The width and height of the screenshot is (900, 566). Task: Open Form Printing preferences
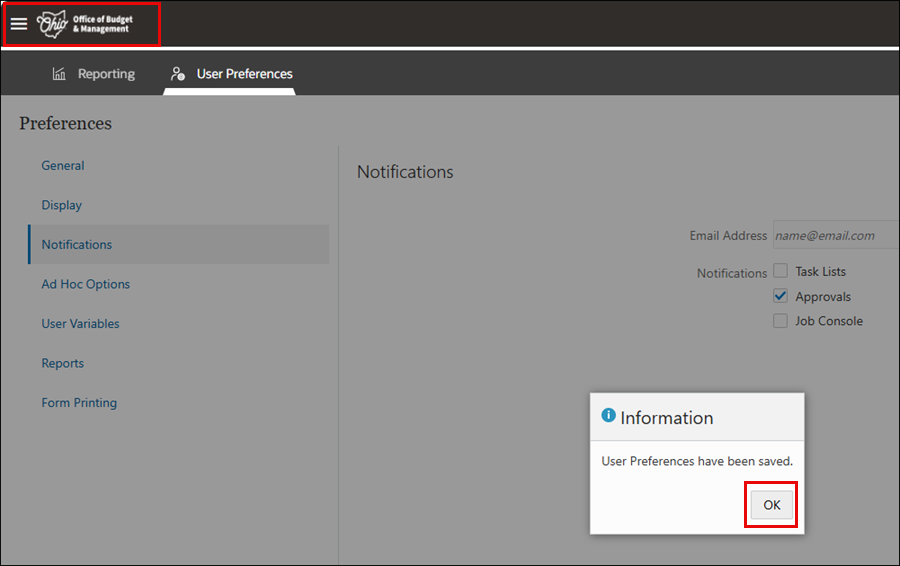(x=79, y=403)
